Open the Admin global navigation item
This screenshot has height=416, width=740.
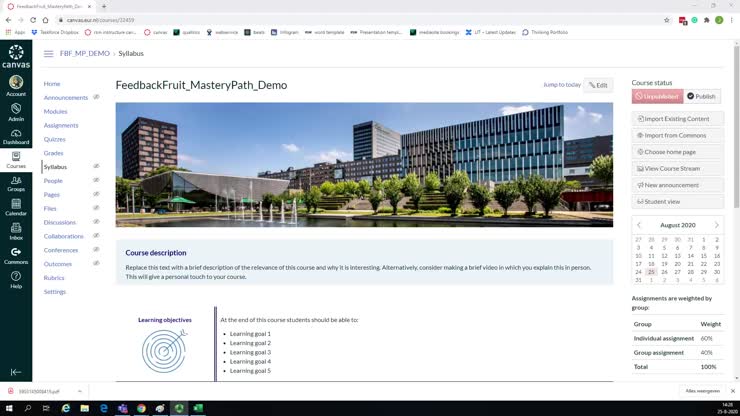[16, 112]
